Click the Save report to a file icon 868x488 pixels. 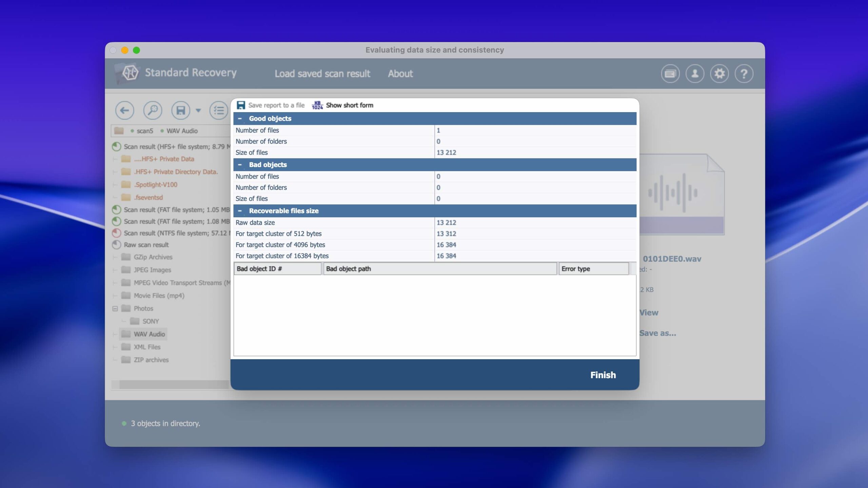[241, 105]
